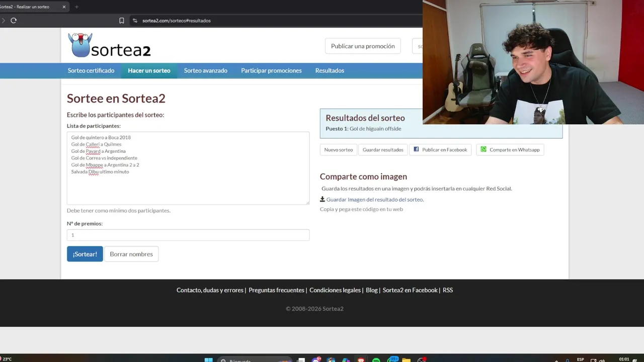The image size is (644, 362).
Task: Click the 01:01 clock in the taskbar
Action: coord(624,359)
